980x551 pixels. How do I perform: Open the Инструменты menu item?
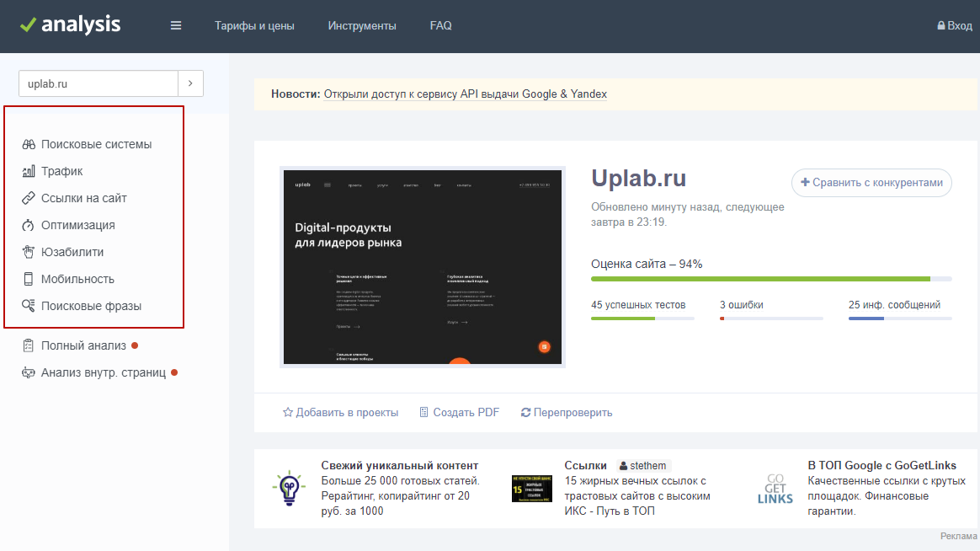click(362, 25)
